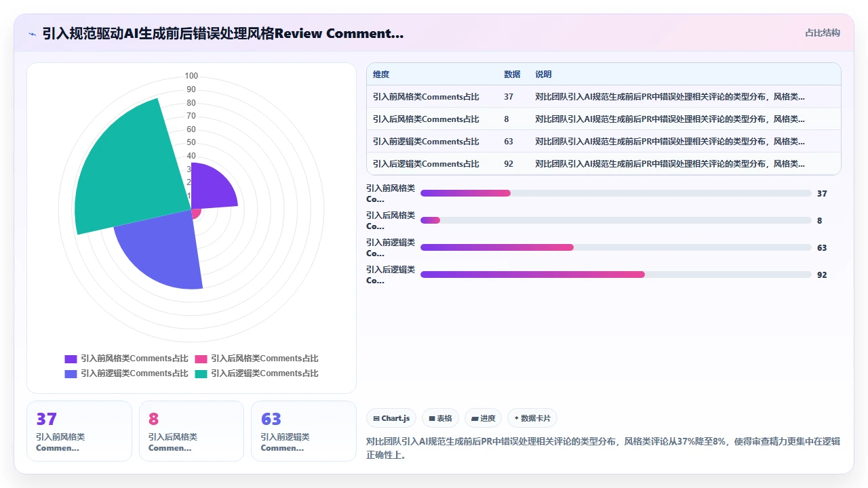The width and height of the screenshot is (868, 488).
Task: Click the small pink polar chart segment
Action: pyautogui.click(x=197, y=213)
